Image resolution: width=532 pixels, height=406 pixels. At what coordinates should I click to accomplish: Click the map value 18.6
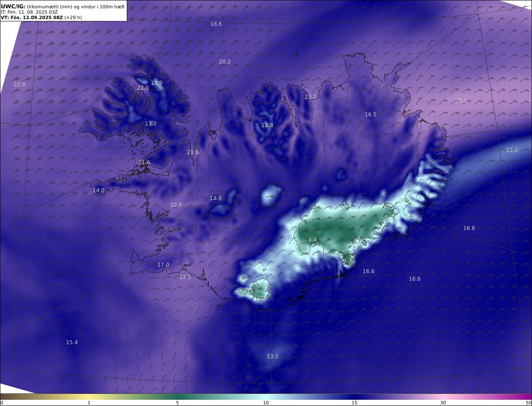click(216, 24)
